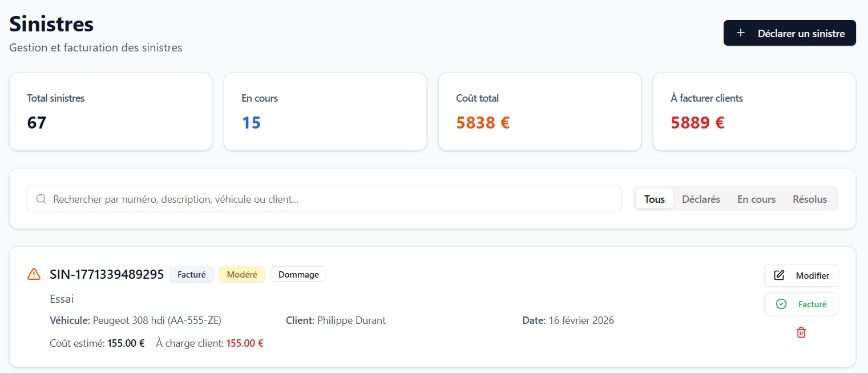Click the magnifier icon in search bar
Screen dimensions: 868x373
(41, 199)
